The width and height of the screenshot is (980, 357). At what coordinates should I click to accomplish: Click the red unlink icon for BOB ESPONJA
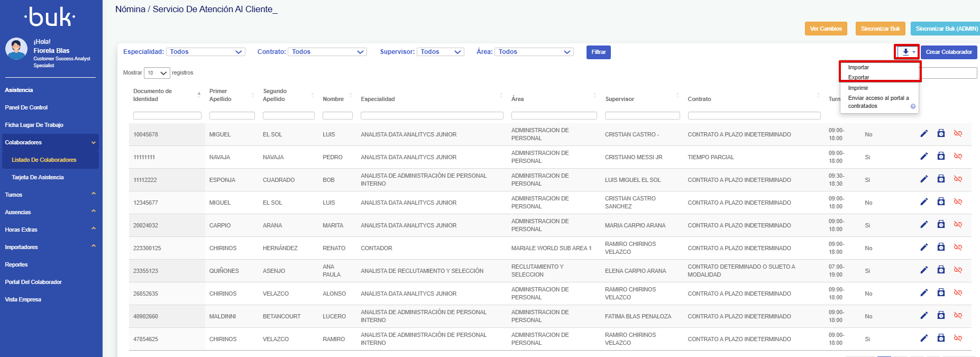[958, 179]
